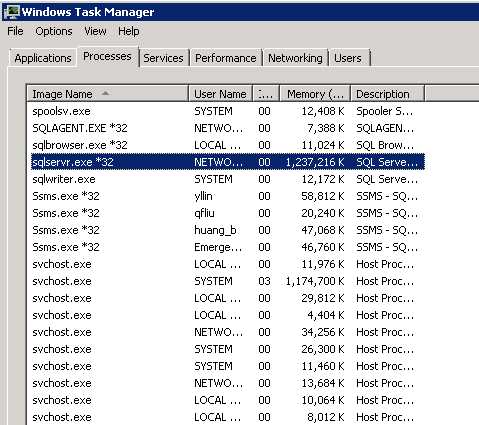Click the Task Manager title bar icon
479x425 pixels.
pyautogui.click(x=12, y=12)
